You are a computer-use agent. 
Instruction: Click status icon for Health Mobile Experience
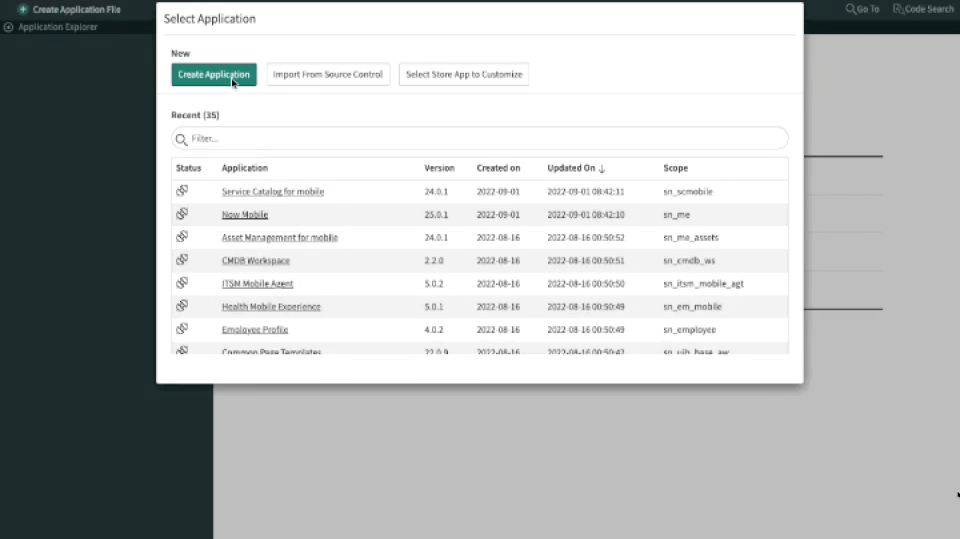pyautogui.click(x=182, y=306)
